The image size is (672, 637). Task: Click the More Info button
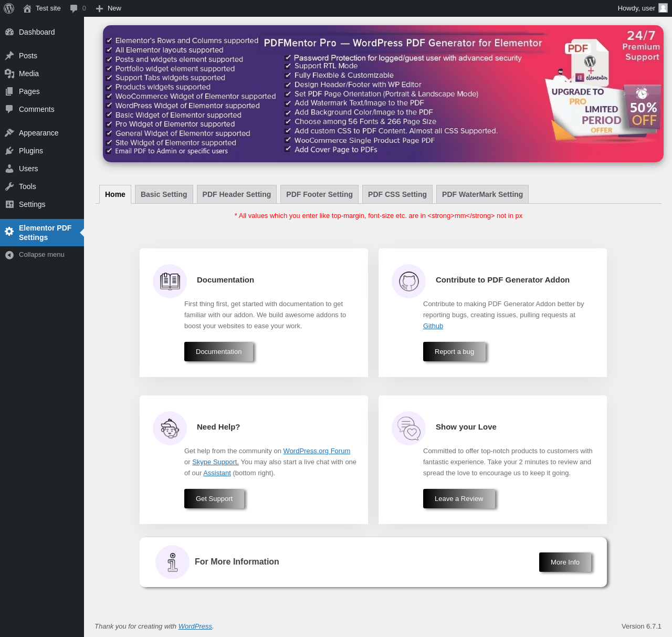pyautogui.click(x=565, y=562)
